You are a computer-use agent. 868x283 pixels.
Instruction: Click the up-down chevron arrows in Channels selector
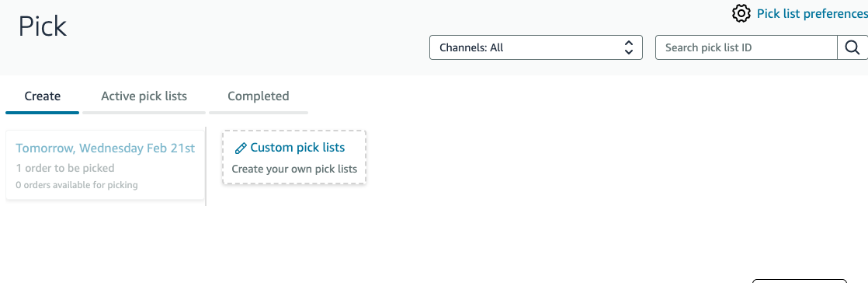(x=628, y=47)
